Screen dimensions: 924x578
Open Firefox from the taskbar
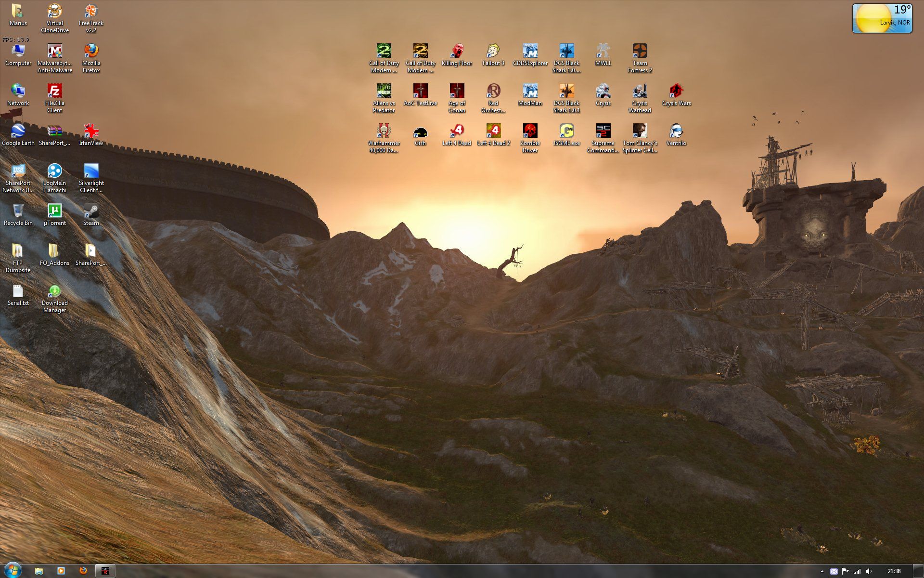pyautogui.click(x=83, y=571)
